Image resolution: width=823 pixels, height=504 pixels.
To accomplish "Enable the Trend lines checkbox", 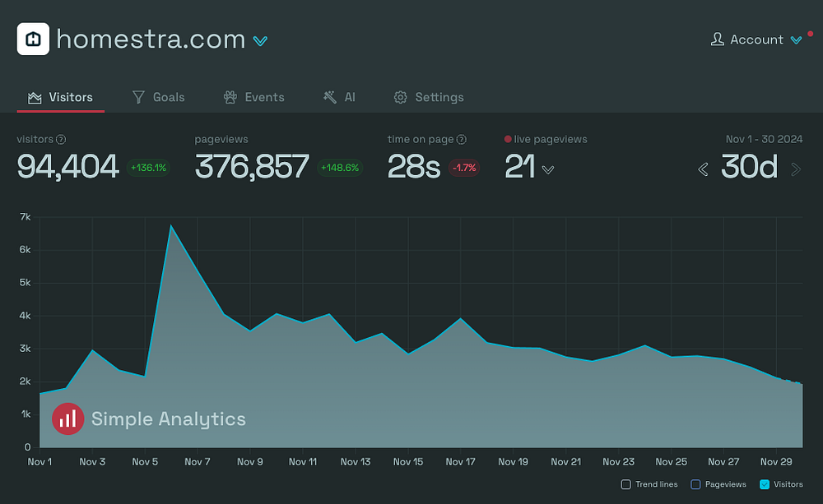I will coord(625,484).
